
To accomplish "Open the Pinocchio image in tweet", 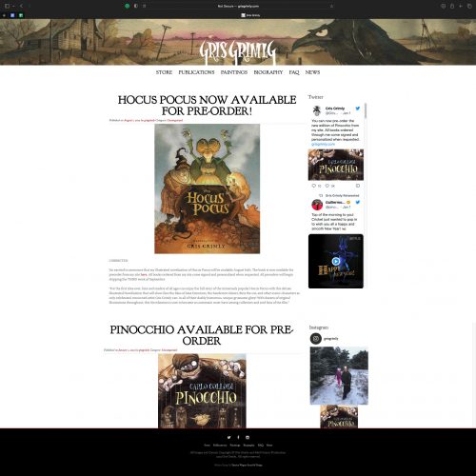I will [x=336, y=165].
